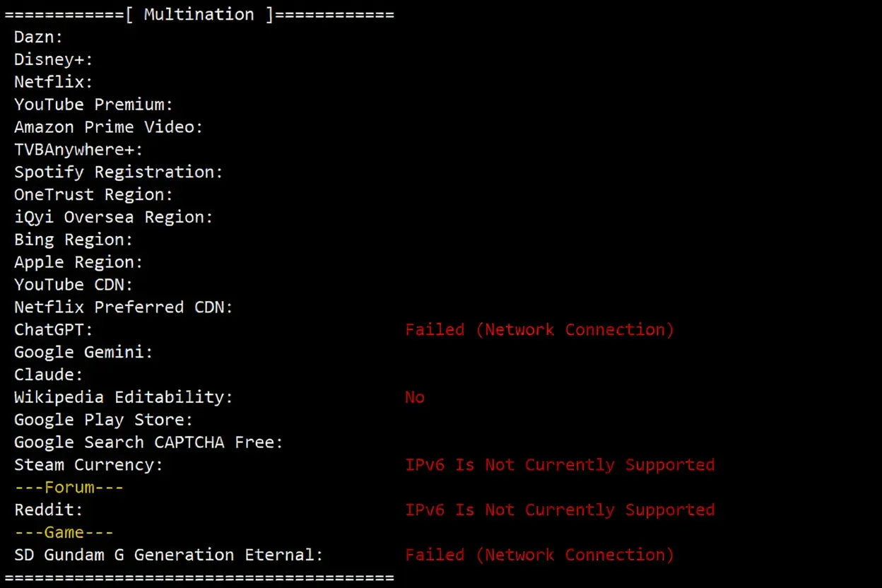The image size is (882, 588).
Task: Select the Disney+: line
Action: tap(53, 59)
